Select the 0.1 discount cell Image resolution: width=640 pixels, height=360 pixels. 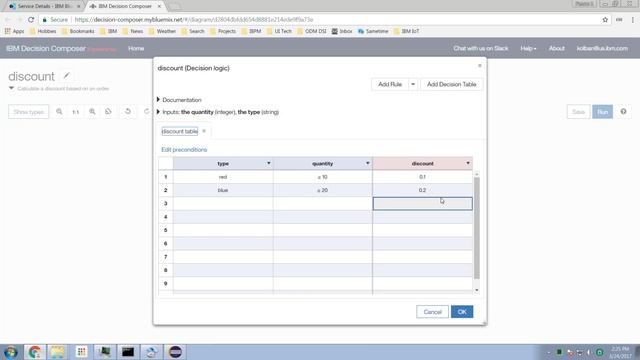(422, 177)
